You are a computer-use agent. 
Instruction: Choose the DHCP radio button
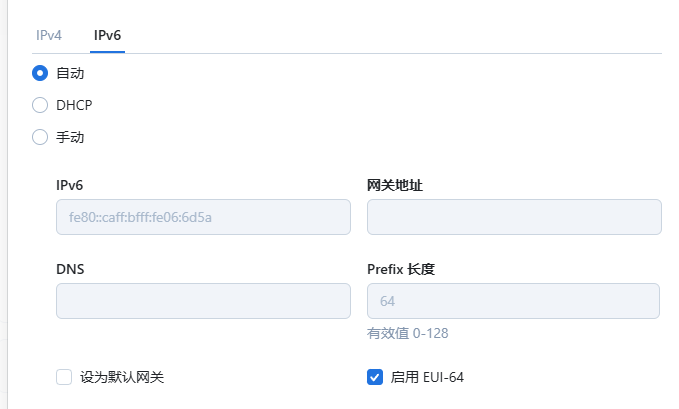coord(40,105)
